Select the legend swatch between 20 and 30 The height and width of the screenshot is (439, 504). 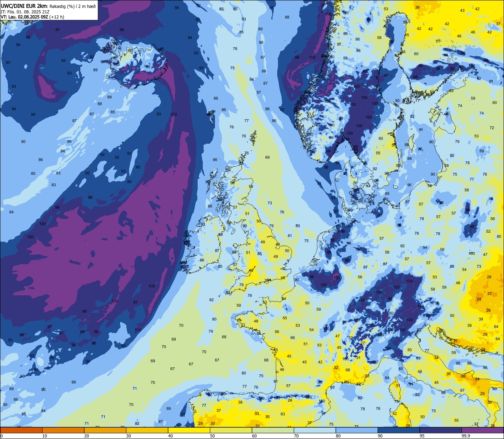[x=105, y=430]
